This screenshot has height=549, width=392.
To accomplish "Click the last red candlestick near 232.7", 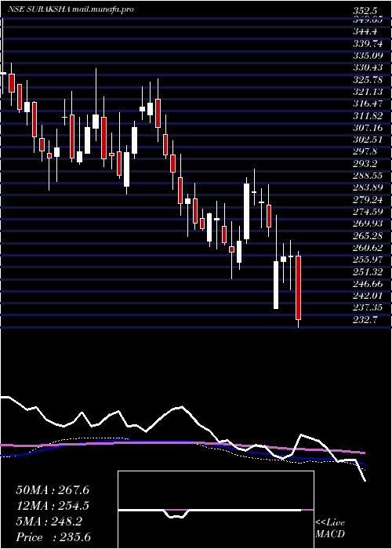I will point(298,288).
